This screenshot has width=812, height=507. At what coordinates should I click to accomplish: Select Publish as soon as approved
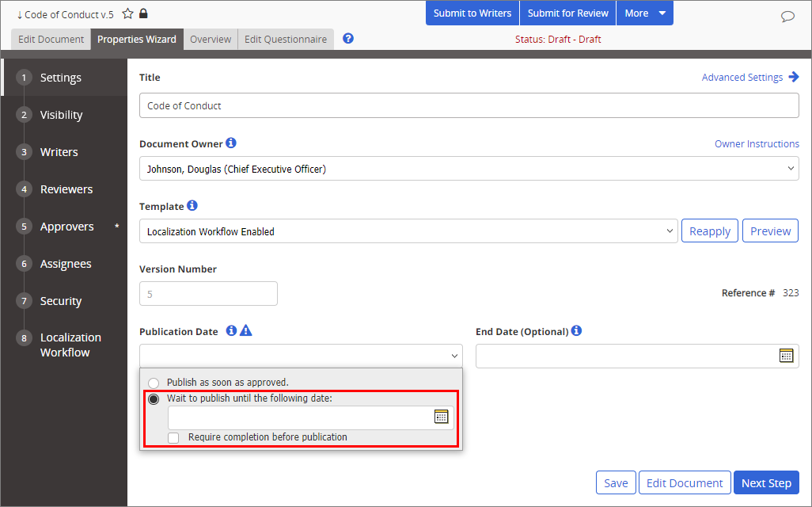[x=154, y=383]
